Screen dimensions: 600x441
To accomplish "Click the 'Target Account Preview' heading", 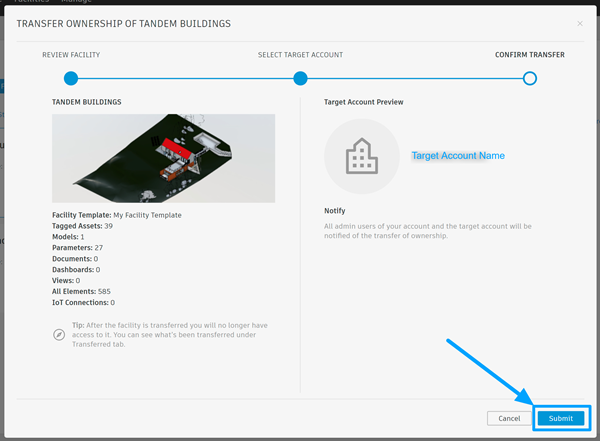I will pos(364,102).
